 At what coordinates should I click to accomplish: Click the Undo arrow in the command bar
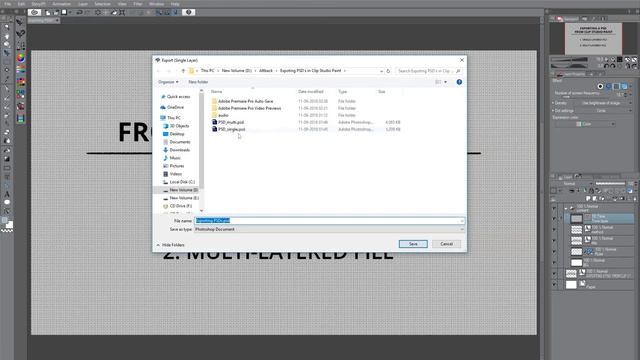coord(79,12)
